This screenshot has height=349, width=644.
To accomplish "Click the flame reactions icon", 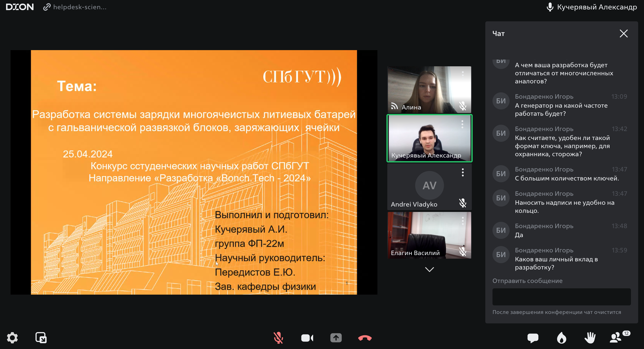I will [x=562, y=338].
